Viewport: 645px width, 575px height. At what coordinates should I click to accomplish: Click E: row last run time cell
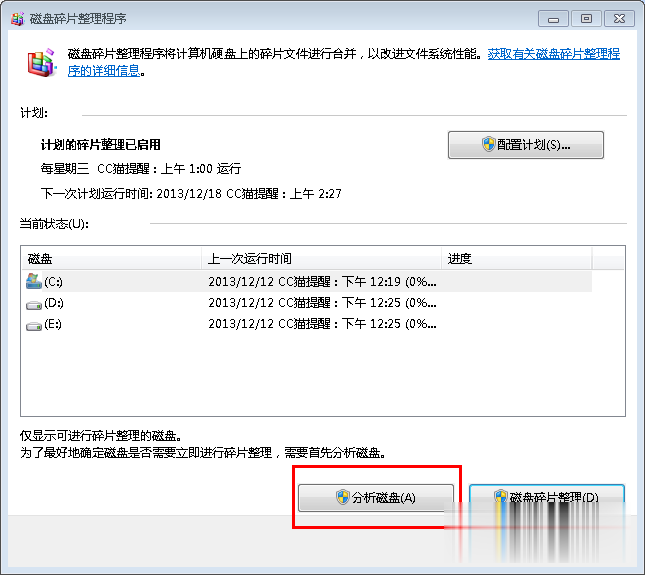[x=322, y=324]
